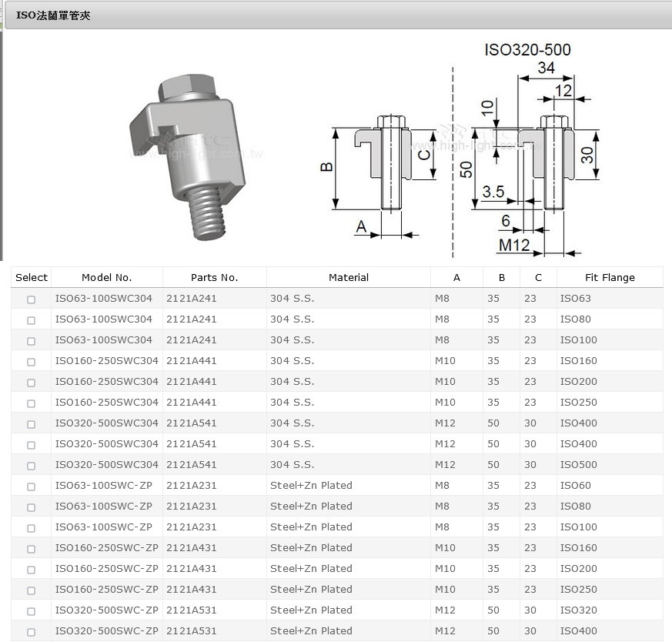Select Steel+Zn Plated ISO250 flange row checkbox
This screenshot has height=642, width=672.
31,590
